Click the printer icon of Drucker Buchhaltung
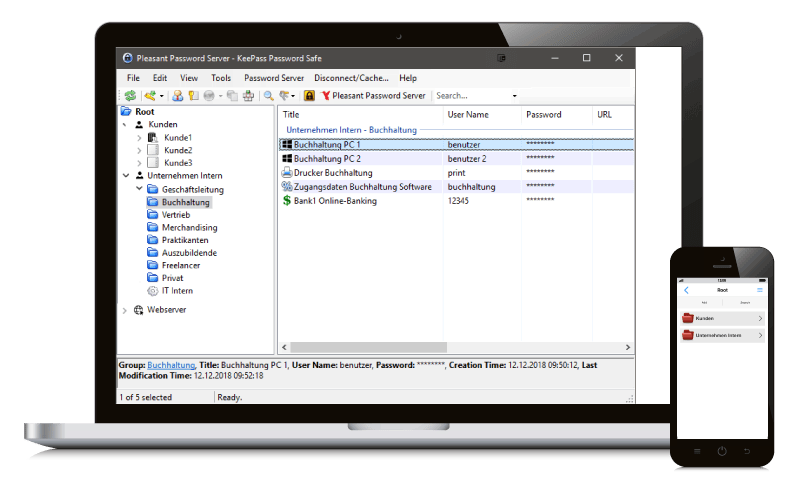Viewport: 800px width, 490px height. click(x=287, y=173)
